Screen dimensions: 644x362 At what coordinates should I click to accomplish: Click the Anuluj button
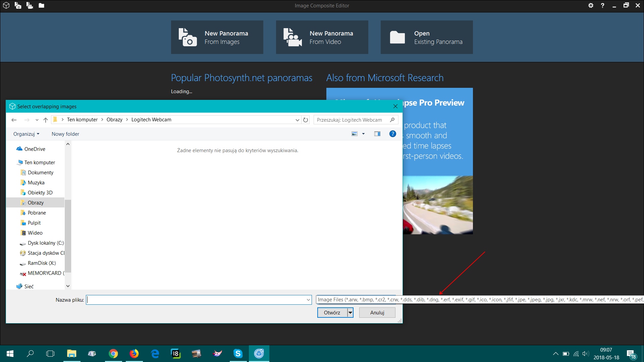coord(377,313)
